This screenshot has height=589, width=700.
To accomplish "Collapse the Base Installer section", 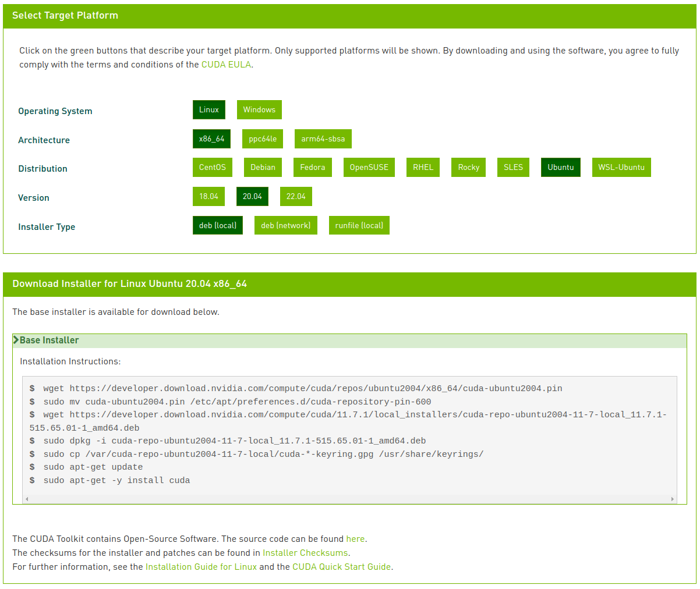I will point(349,340).
